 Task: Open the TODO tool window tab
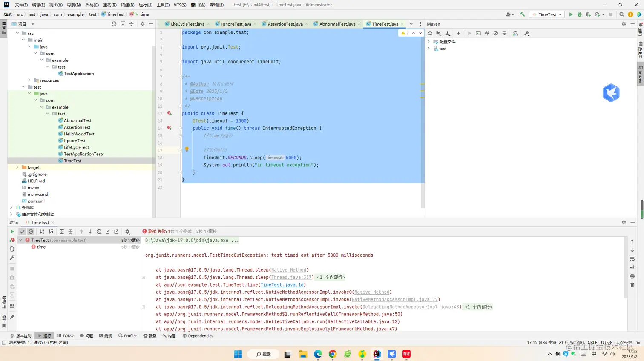click(65, 336)
